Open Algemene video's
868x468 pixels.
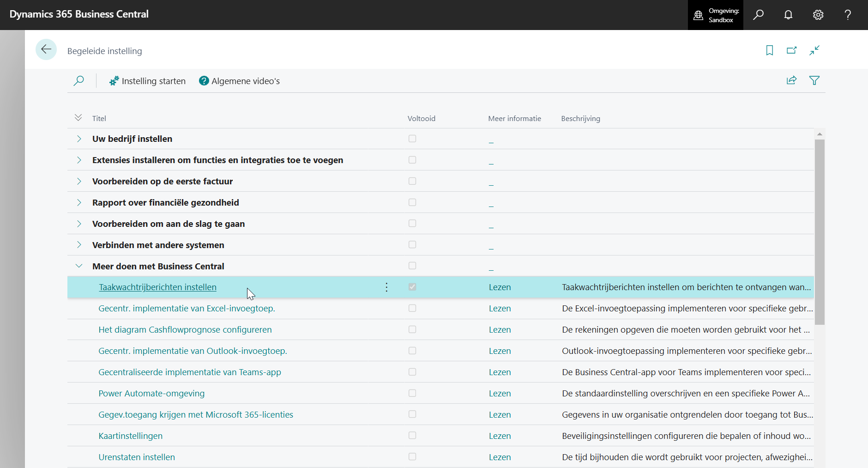[239, 81]
